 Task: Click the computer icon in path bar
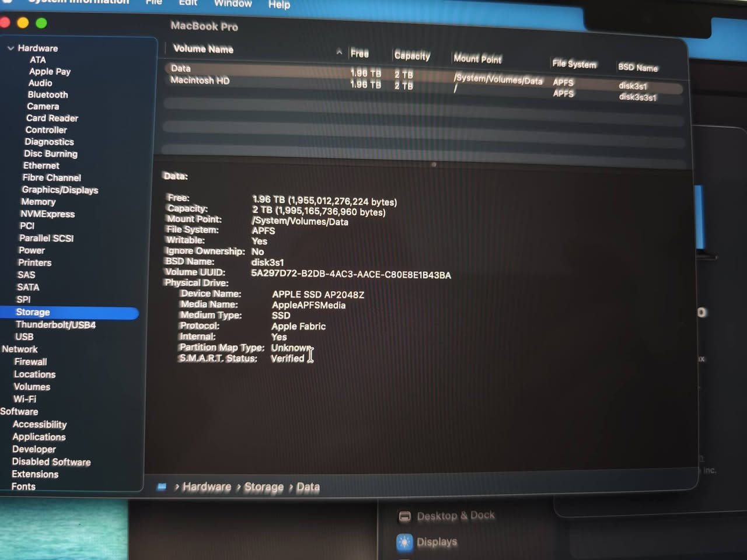[x=162, y=487]
